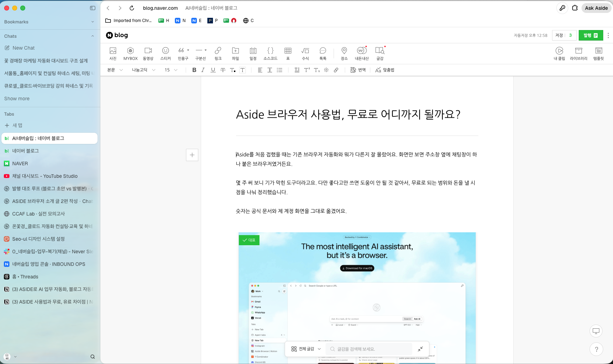Image resolution: width=613 pixels, height=364 pixels.
Task: Toggle bullet list formatting
Action: coord(279,70)
